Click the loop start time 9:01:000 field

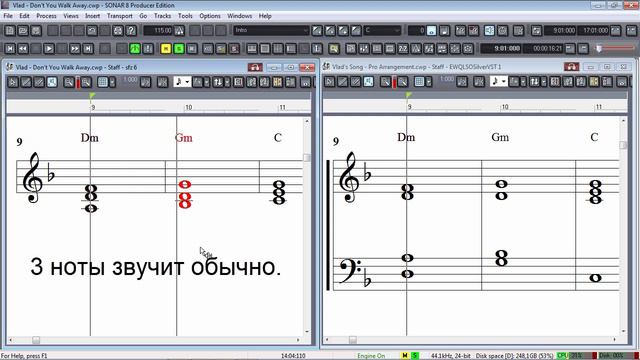(x=560, y=31)
